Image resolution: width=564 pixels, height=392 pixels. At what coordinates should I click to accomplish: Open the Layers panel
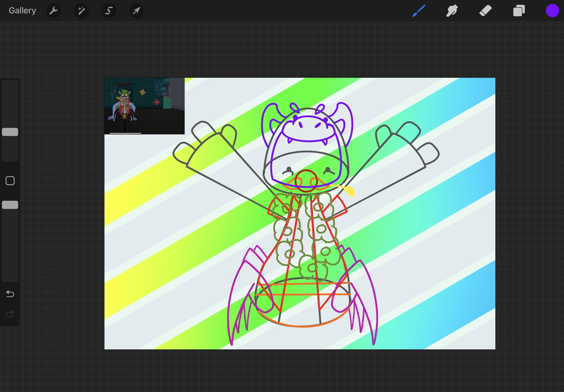(x=519, y=11)
